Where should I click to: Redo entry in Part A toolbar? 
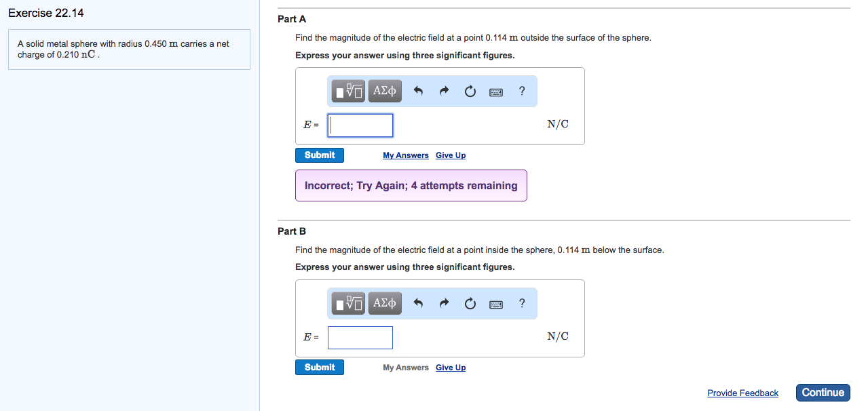coord(445,91)
